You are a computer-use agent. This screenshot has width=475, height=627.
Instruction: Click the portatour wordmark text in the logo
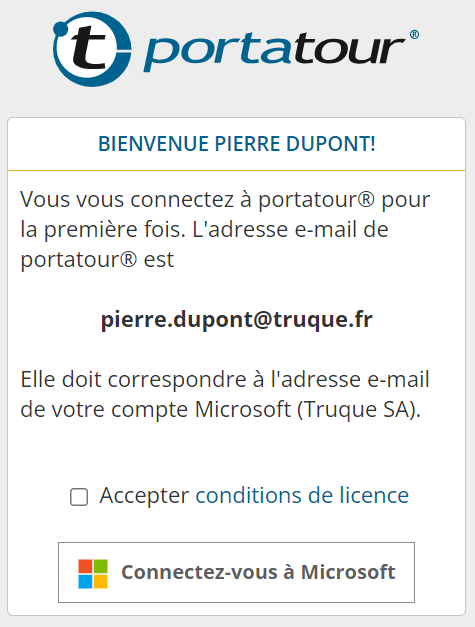[x=275, y=50]
